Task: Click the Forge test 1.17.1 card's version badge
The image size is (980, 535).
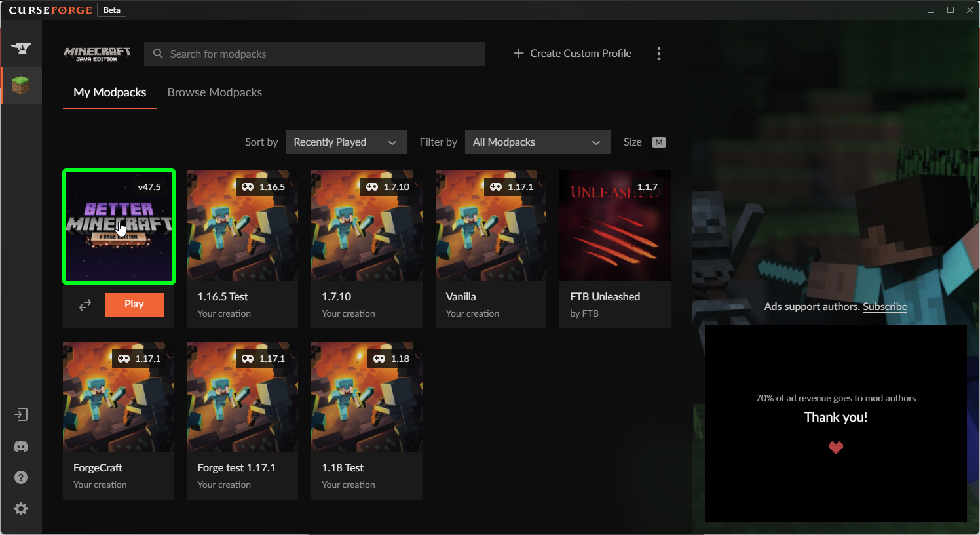Action: point(263,359)
